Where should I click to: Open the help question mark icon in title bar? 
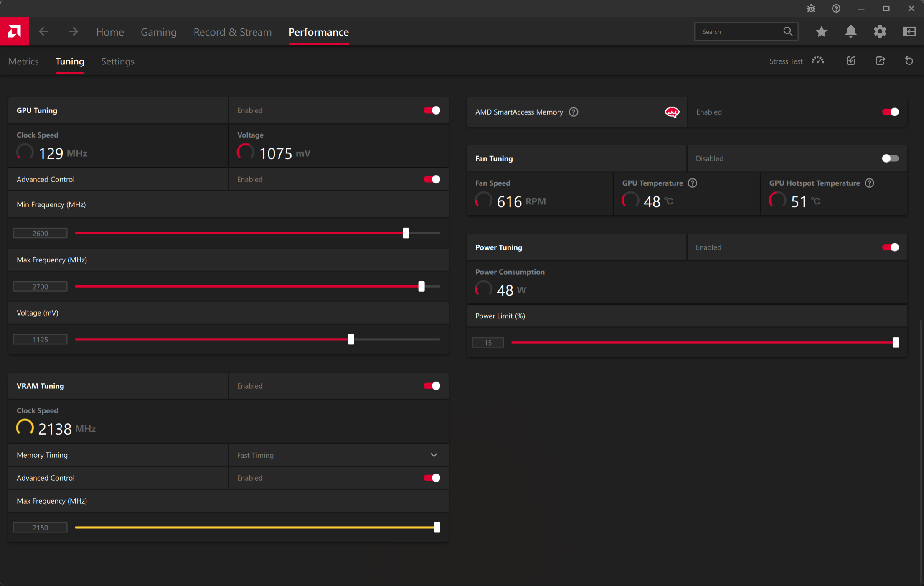pos(836,8)
